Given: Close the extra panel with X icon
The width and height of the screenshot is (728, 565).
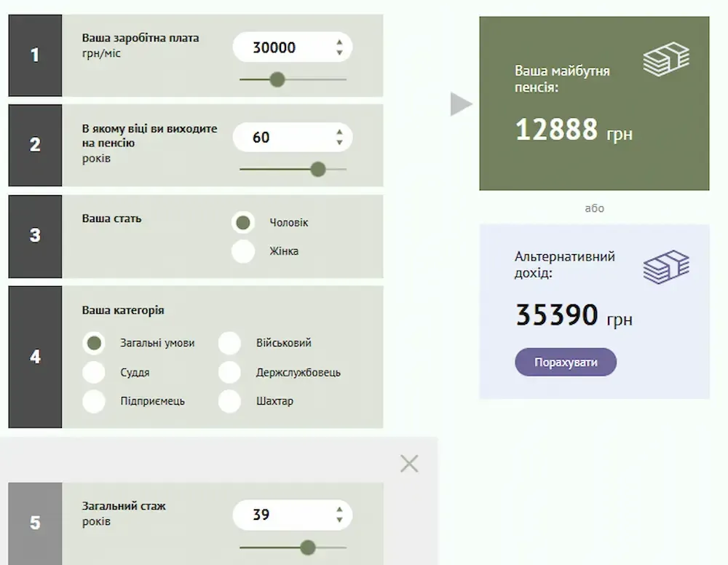Looking at the screenshot, I should [409, 464].
